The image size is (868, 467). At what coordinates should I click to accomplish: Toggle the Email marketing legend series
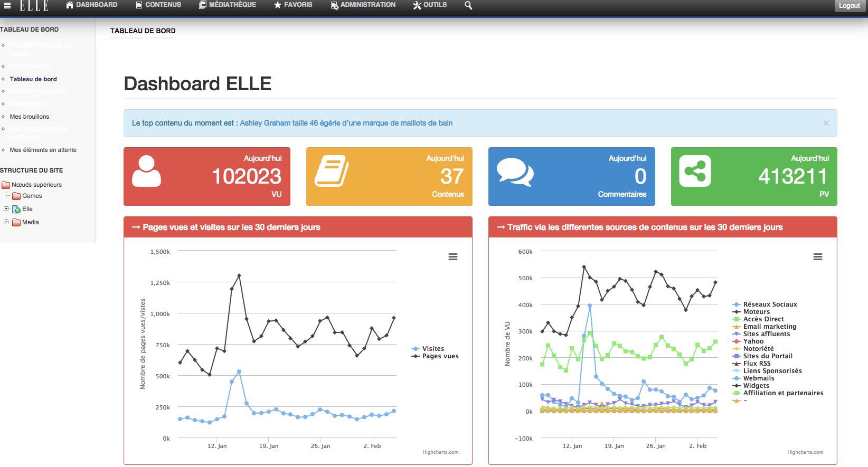tap(764, 327)
